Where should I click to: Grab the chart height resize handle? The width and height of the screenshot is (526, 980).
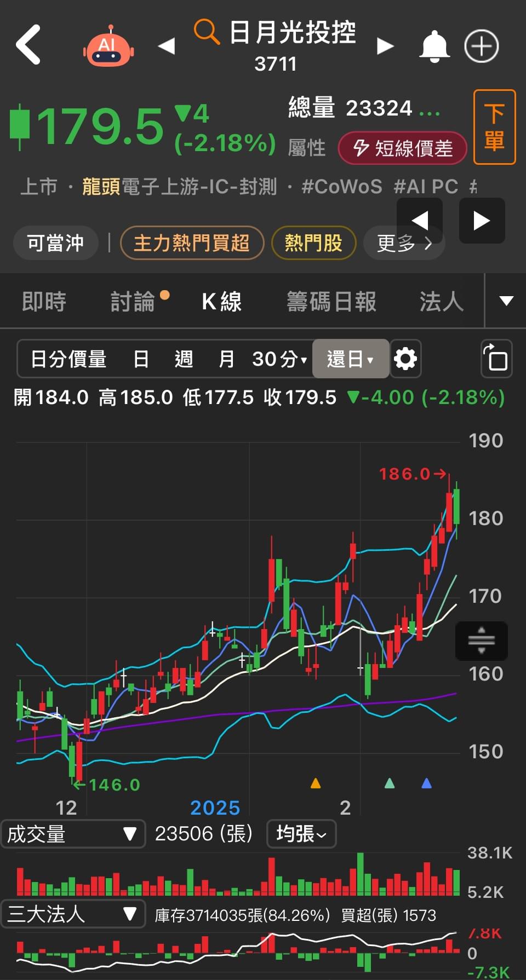click(x=482, y=641)
